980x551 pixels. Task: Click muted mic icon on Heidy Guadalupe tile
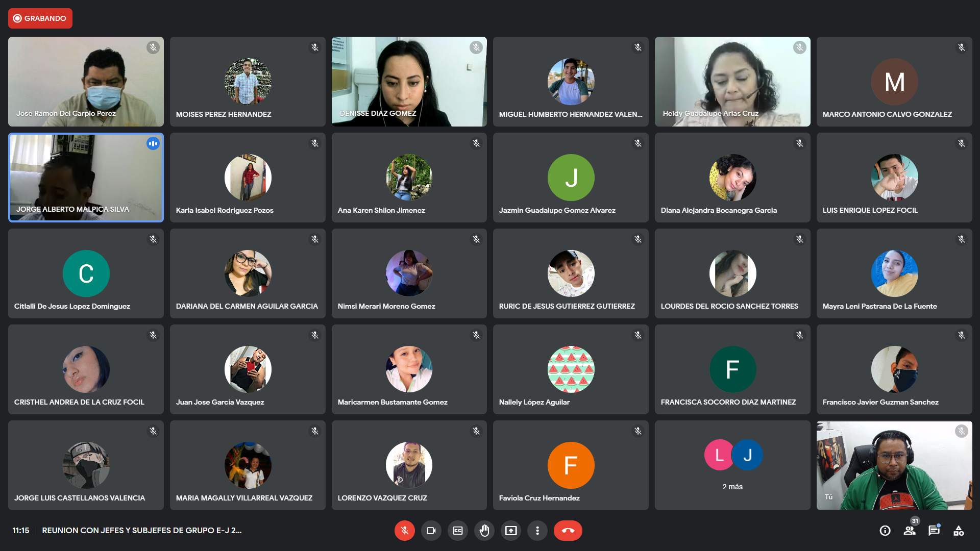[800, 47]
